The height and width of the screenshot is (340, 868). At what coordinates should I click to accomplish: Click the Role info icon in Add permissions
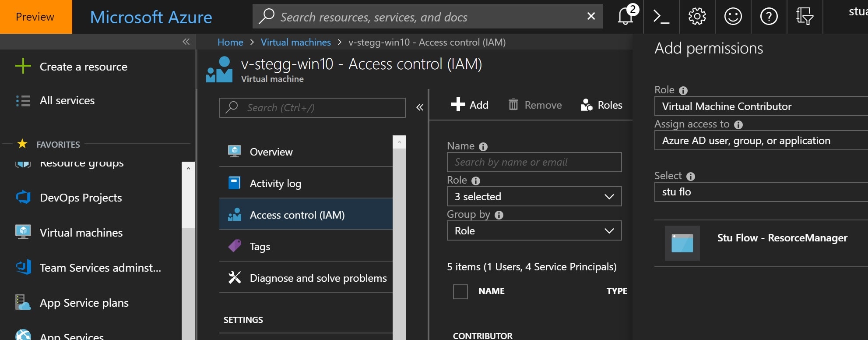(683, 91)
